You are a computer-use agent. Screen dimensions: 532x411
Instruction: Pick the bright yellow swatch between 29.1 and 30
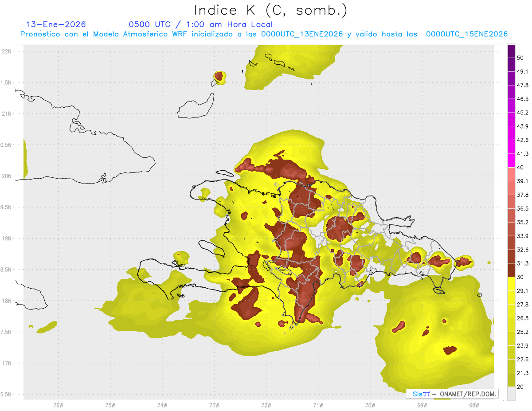(512, 284)
